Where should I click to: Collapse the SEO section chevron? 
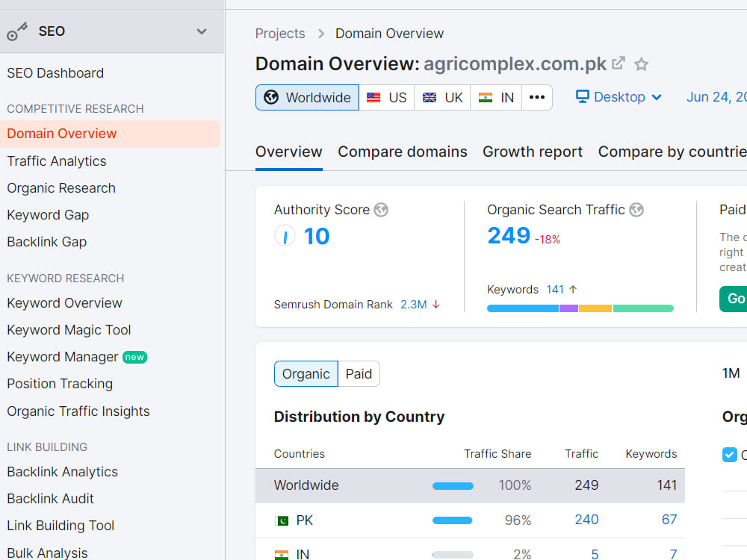(x=202, y=31)
